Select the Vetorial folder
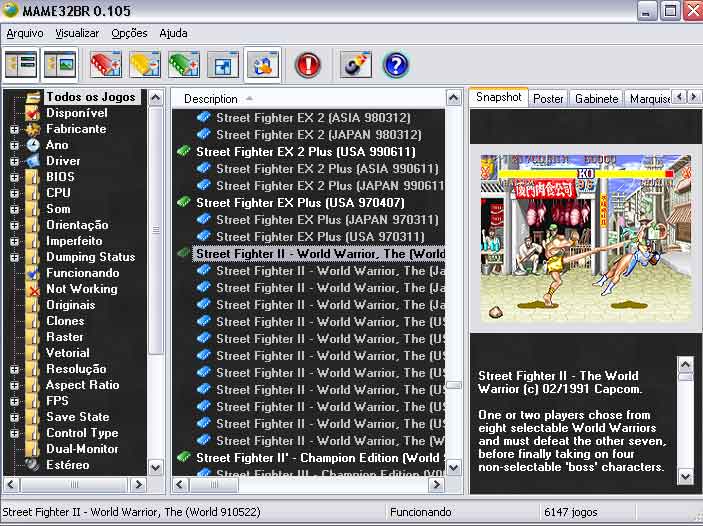Viewport: 703px width, 526px height. point(67,353)
